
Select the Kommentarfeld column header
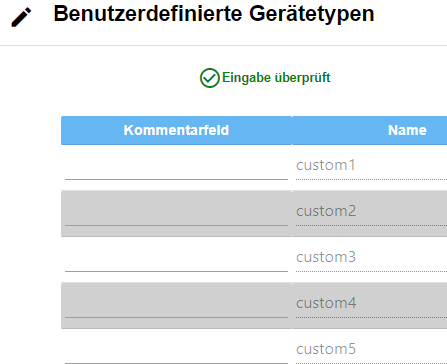(x=176, y=130)
